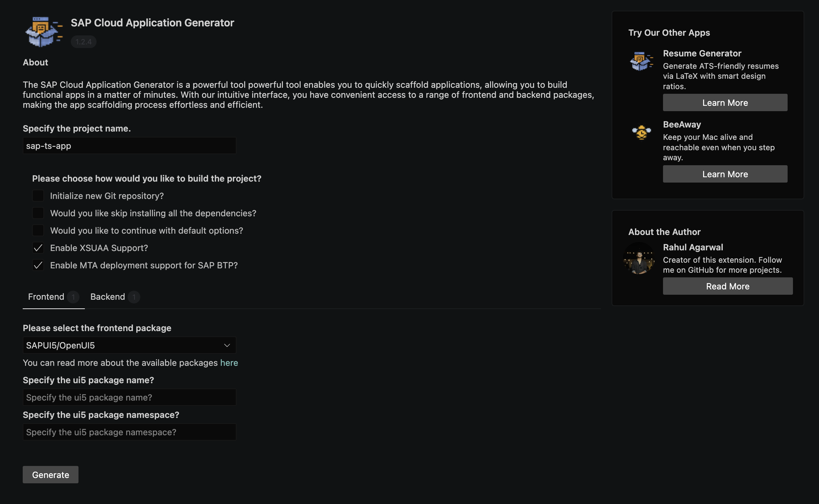The width and height of the screenshot is (819, 504).
Task: Enable skip installing all dependencies checkbox
Action: [x=38, y=213]
